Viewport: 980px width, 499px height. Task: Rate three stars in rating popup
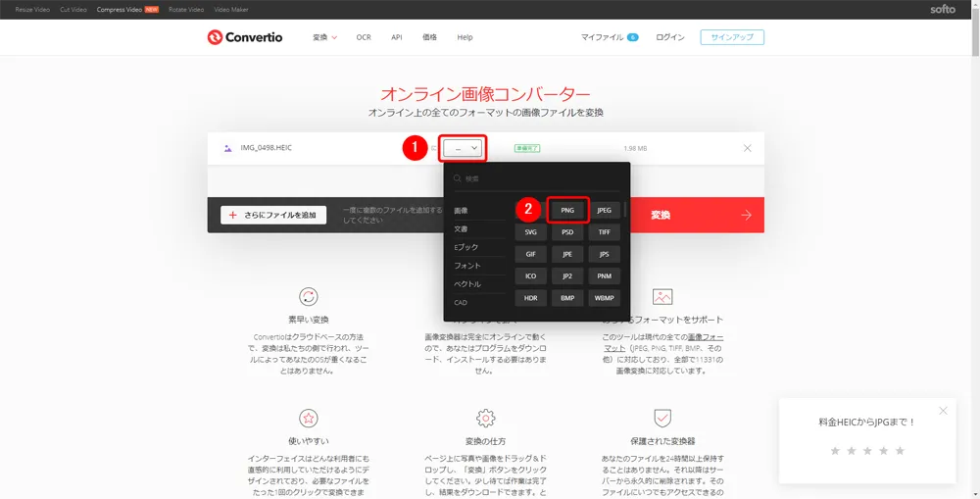tap(867, 451)
